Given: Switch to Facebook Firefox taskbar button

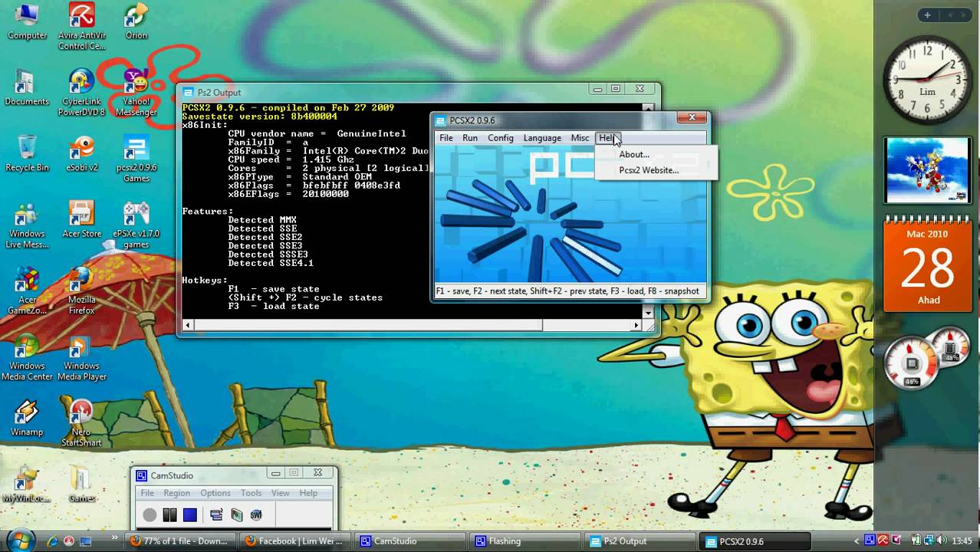Looking at the screenshot, I should tap(295, 541).
